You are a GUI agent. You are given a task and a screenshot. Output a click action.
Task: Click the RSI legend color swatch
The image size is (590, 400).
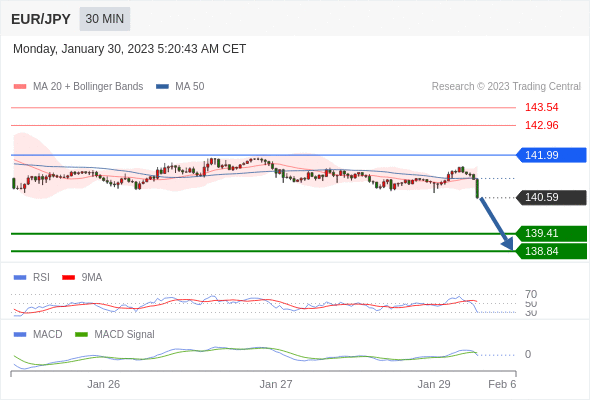[x=20, y=278]
